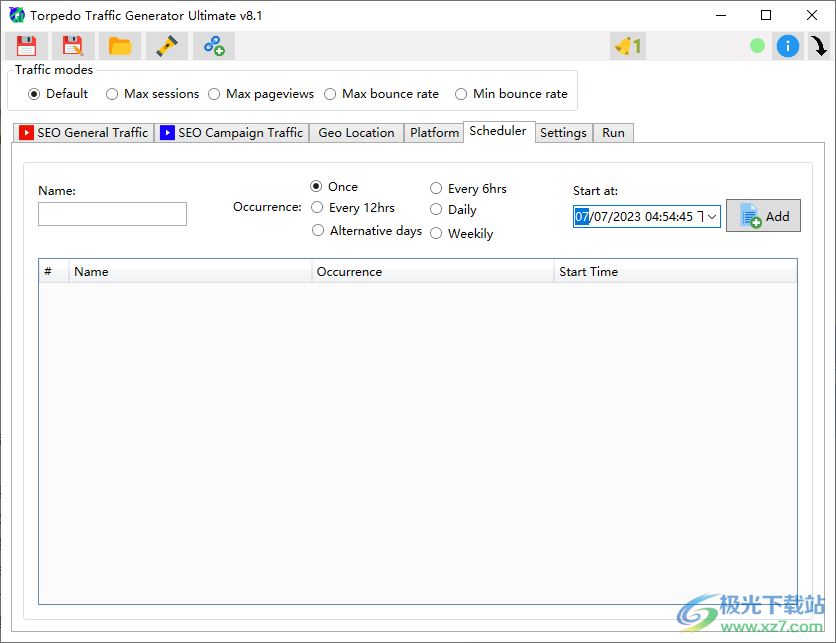This screenshot has height=643, width=836.
Task: Click the Add schedule button
Action: (763, 216)
